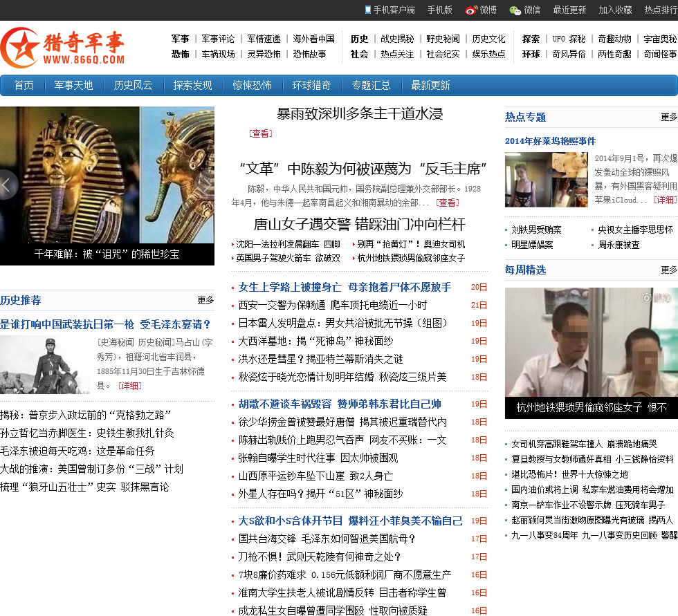Open the UFO 探秘 header link
Screen dimensions: 678x616
point(569,39)
